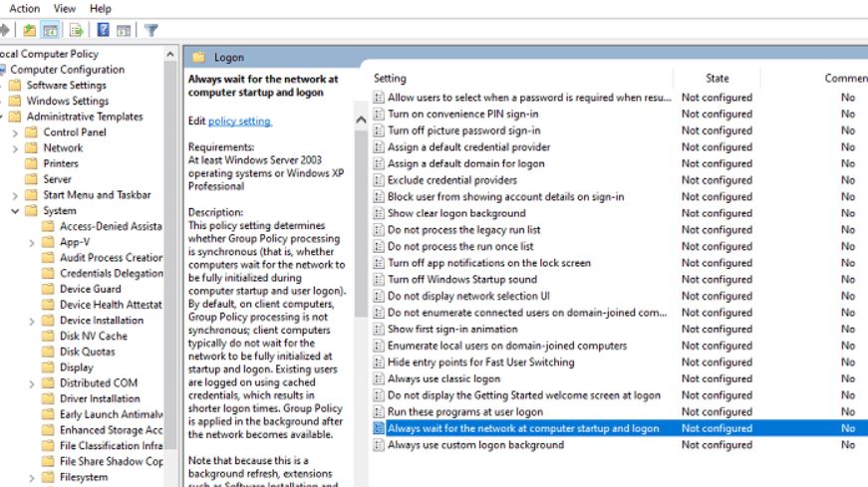Click the Show/Hide Action Pane toolbar icon
The height and width of the screenshot is (487, 868).
point(124,31)
